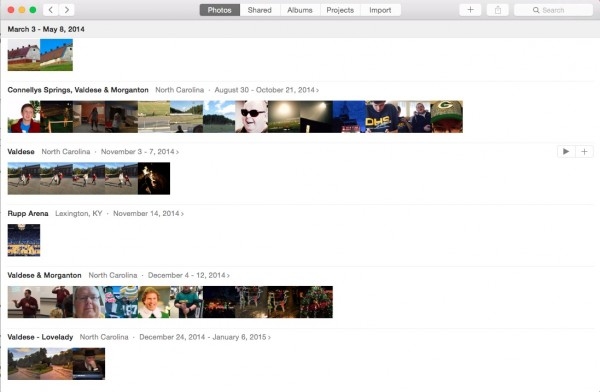
Task: Go forward with the right arrow button
Action: point(67,10)
